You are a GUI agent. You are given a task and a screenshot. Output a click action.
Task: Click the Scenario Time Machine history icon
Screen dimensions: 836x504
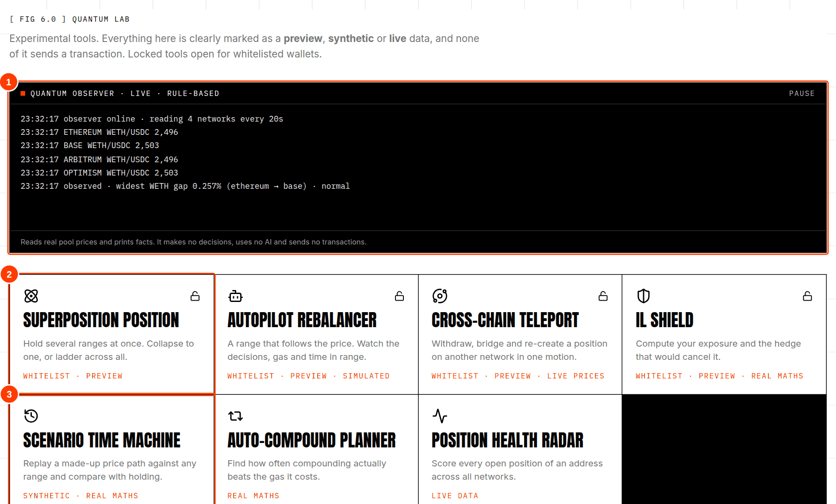coord(31,416)
